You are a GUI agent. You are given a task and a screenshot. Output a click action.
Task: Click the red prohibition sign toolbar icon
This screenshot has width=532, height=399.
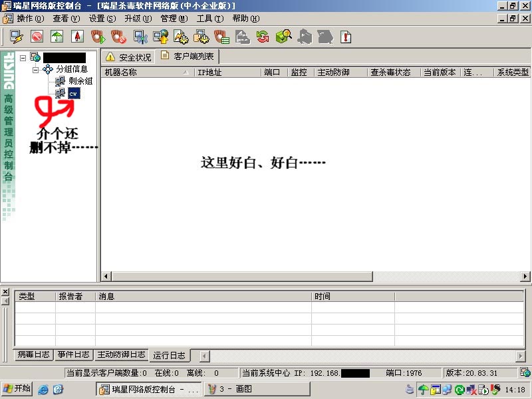tap(37, 37)
